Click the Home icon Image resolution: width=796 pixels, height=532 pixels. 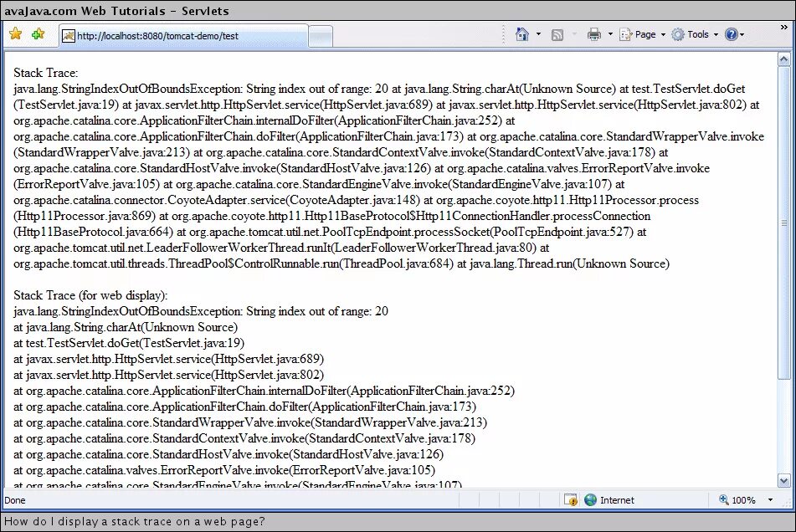click(x=521, y=34)
